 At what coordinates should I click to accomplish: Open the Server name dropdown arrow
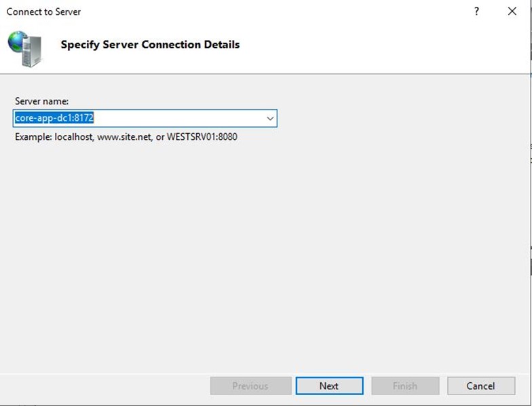pyautogui.click(x=270, y=118)
